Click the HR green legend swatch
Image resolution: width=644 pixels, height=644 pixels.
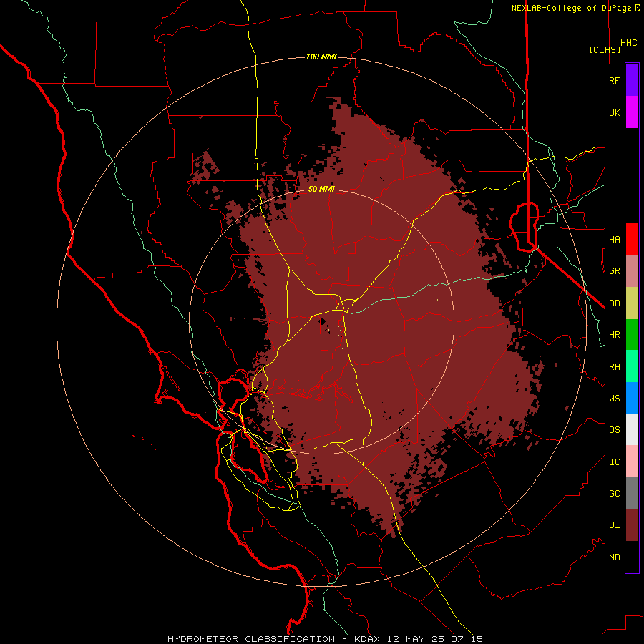[x=632, y=335]
